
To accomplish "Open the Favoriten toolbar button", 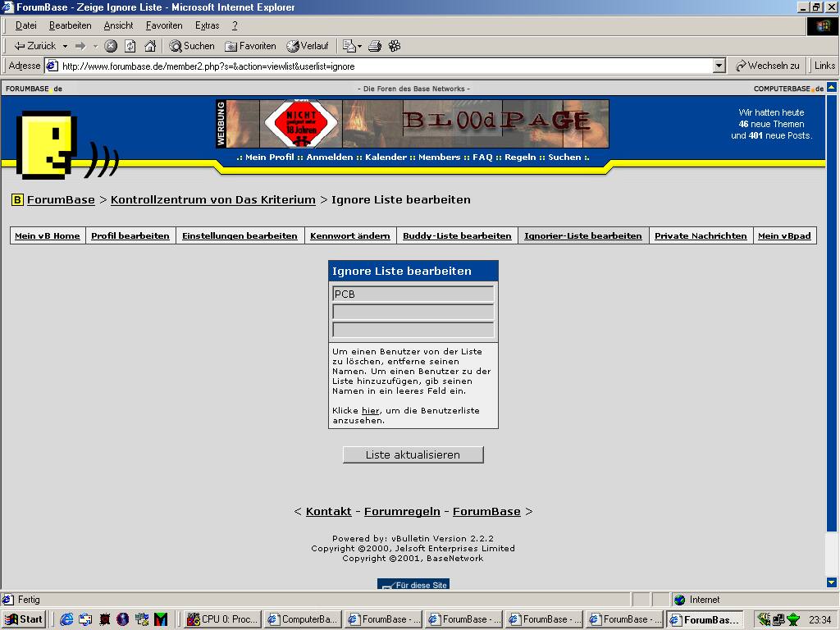I will (250, 46).
